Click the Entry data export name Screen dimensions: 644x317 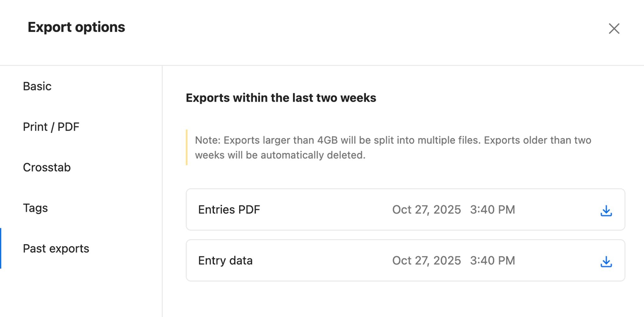click(x=225, y=260)
